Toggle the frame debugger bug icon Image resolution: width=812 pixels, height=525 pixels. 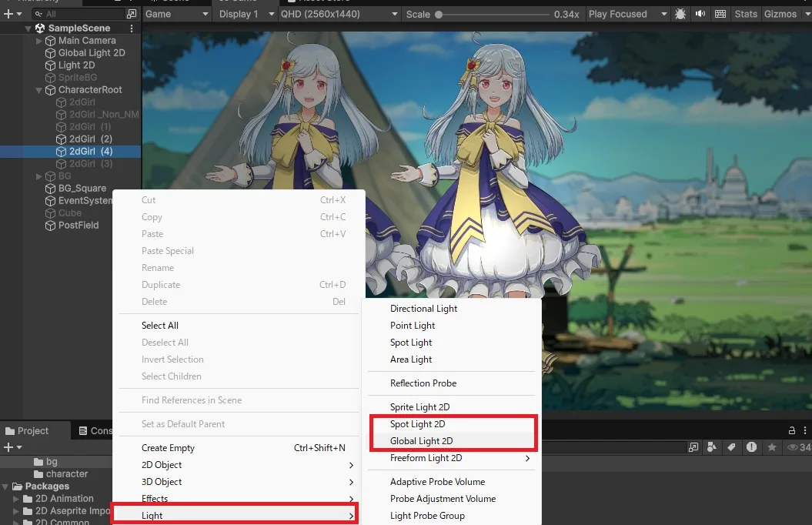click(x=680, y=14)
